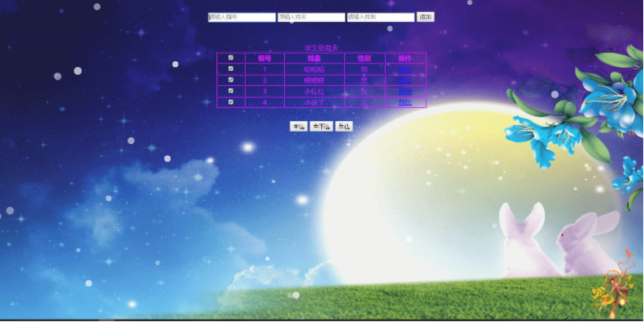Click the 全不选 (deselect all) button
Screen dimensions: 644x322
tap(320, 126)
